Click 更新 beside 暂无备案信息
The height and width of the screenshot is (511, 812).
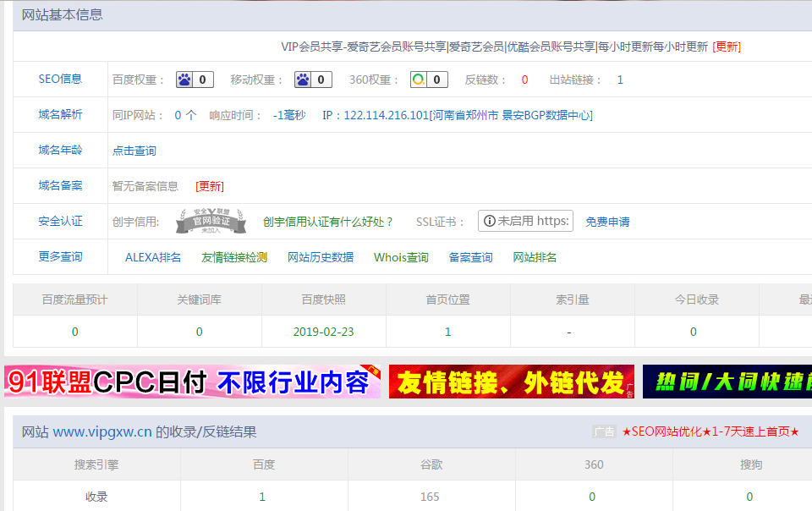click(x=210, y=186)
